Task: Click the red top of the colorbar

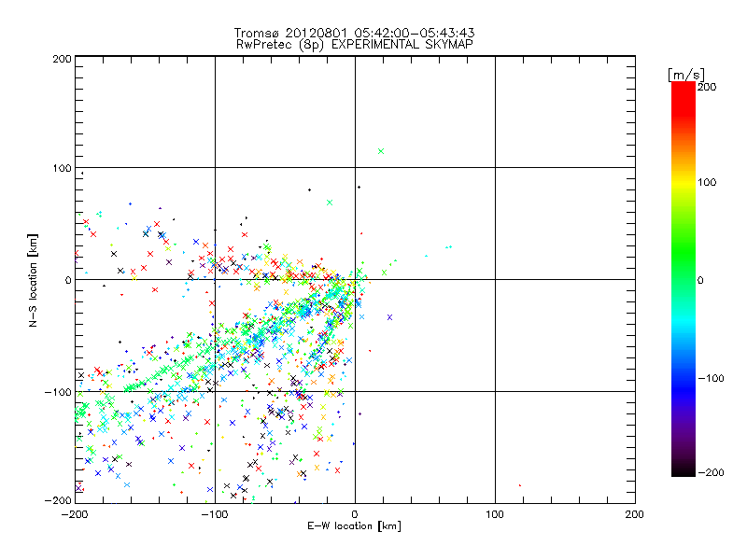Action: click(x=683, y=91)
